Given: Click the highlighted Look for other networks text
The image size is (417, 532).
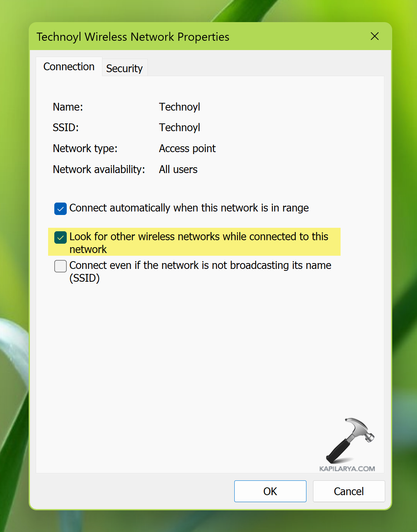Looking at the screenshot, I should tap(199, 243).
